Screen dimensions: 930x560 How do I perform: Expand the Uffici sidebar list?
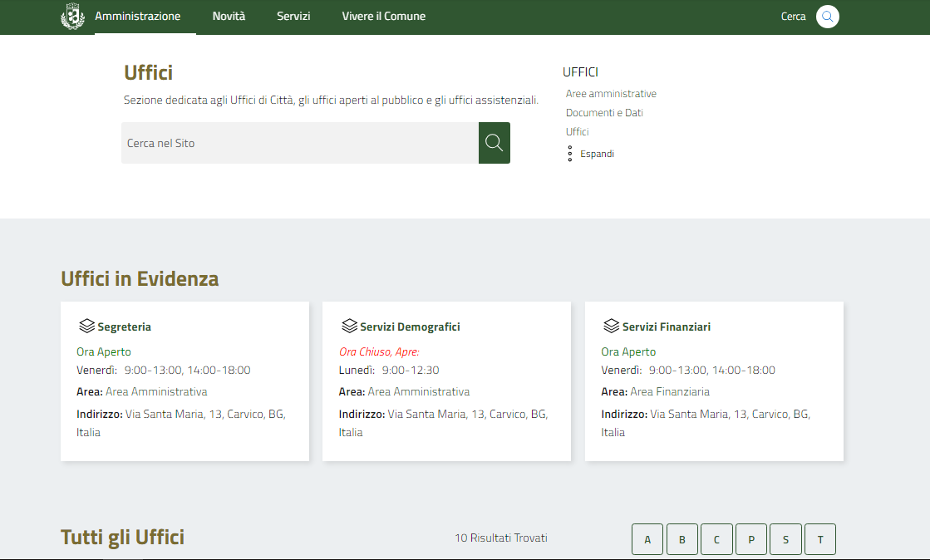click(x=596, y=154)
